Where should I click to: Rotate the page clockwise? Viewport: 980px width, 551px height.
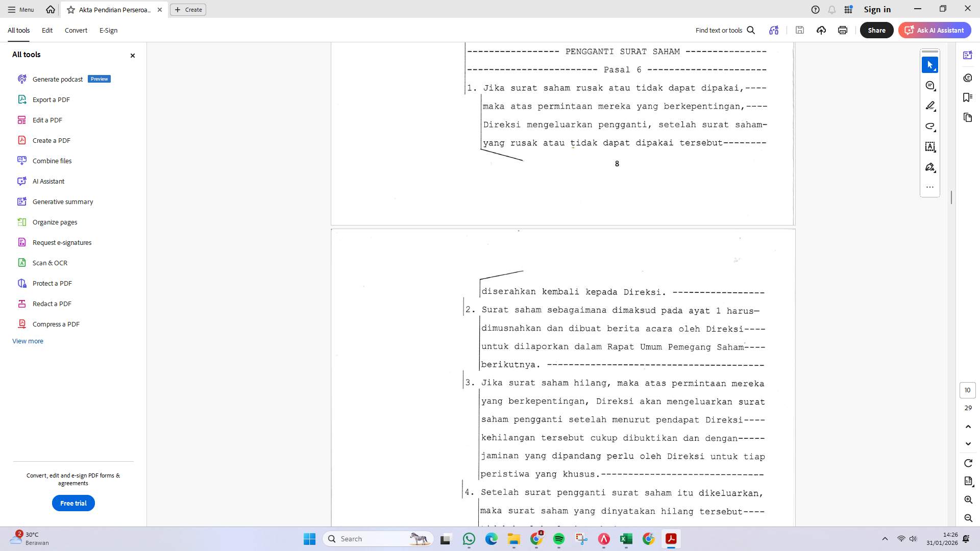point(968,463)
